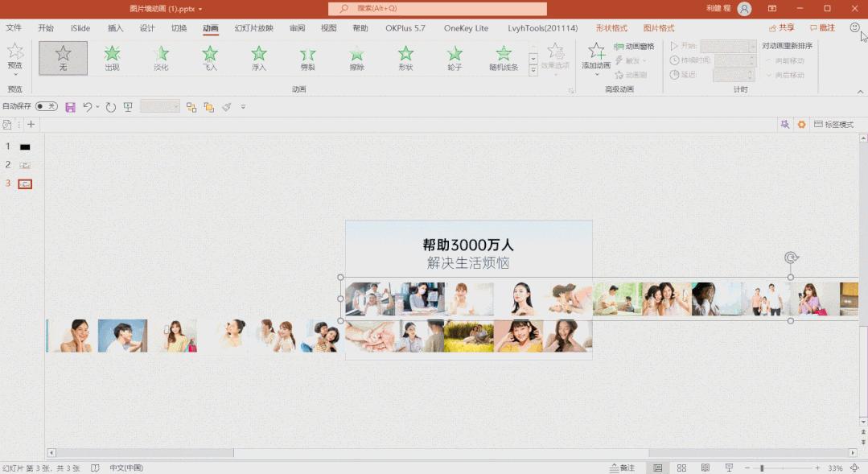Open the 图片格式 ribbon tab

pyautogui.click(x=658, y=27)
